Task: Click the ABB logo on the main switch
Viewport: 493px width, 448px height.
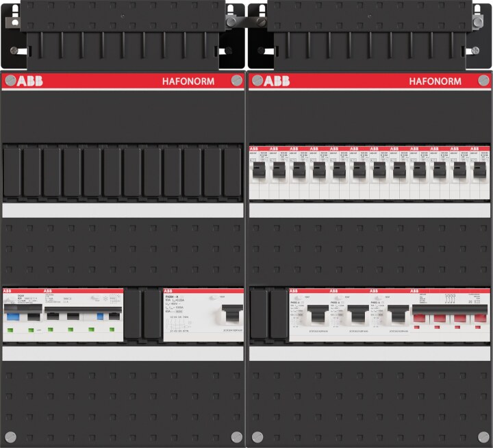Action: point(414,291)
